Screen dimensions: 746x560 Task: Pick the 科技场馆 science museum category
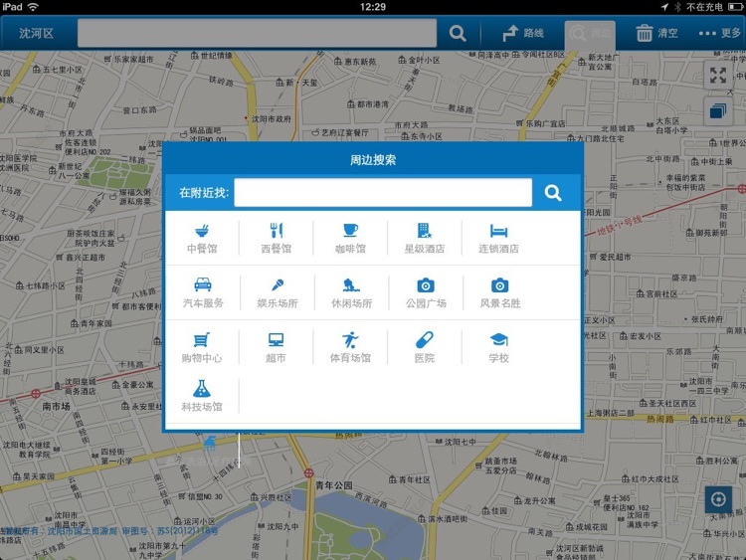(x=202, y=396)
